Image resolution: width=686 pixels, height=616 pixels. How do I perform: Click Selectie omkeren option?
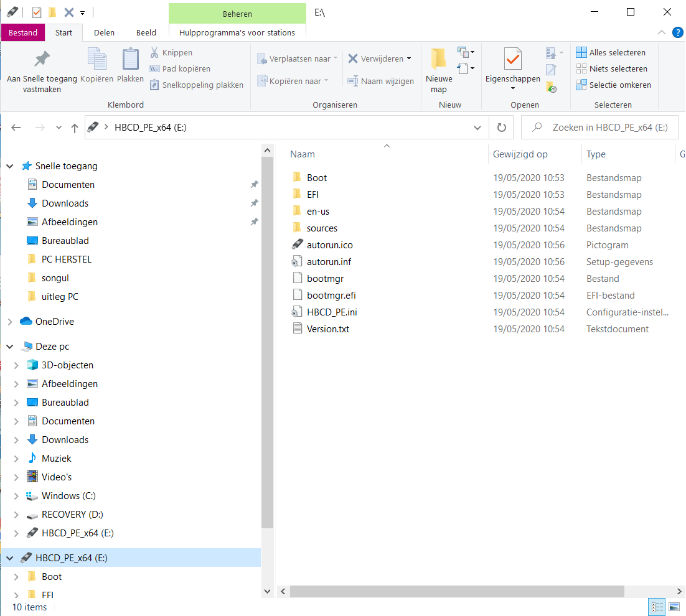tap(613, 85)
